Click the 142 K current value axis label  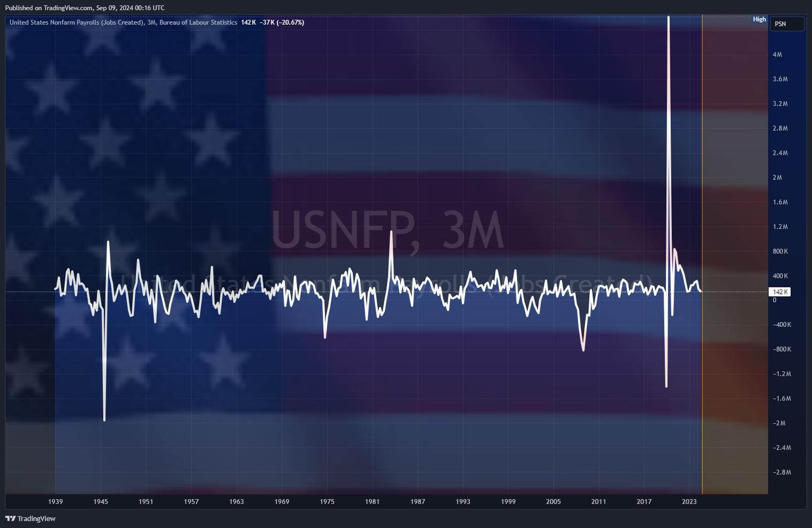[x=779, y=292]
